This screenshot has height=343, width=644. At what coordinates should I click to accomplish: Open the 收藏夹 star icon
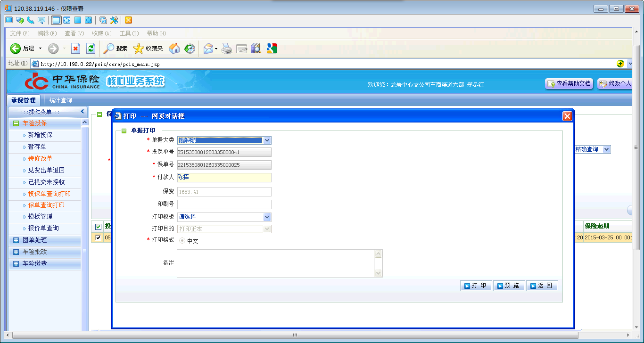point(138,49)
